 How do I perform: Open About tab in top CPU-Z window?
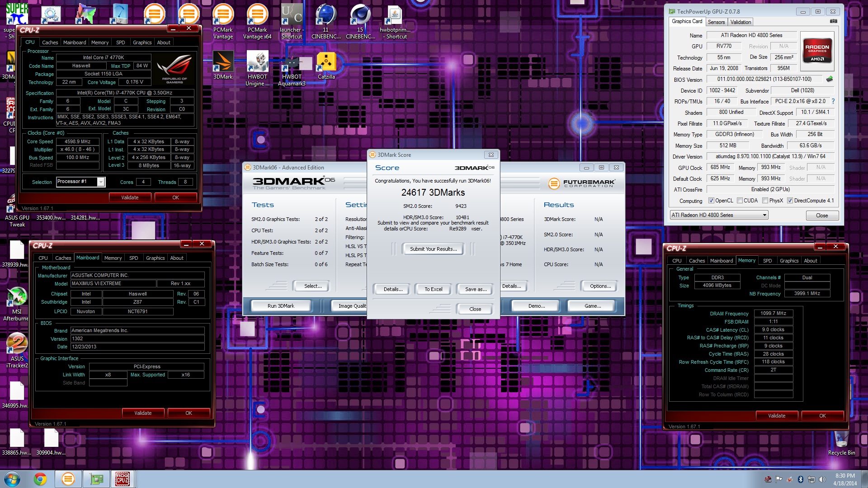click(164, 42)
